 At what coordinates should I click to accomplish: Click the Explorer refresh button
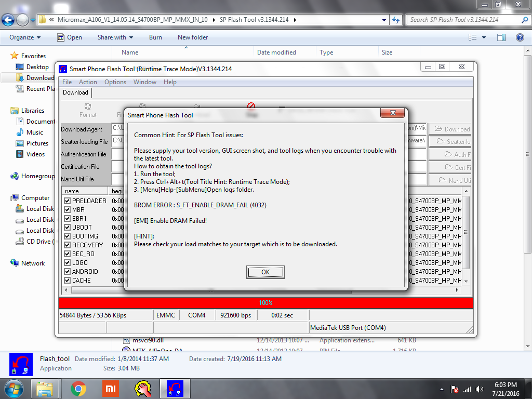(395, 20)
